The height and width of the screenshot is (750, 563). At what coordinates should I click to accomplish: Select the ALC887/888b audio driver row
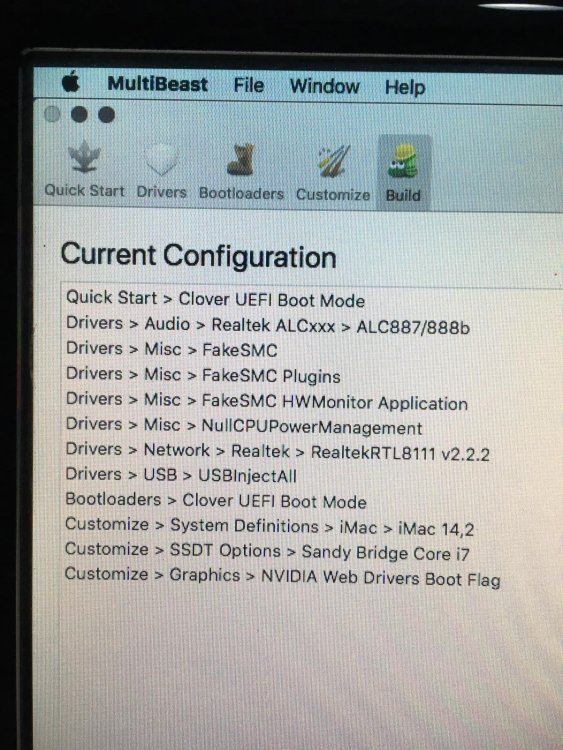click(268, 325)
